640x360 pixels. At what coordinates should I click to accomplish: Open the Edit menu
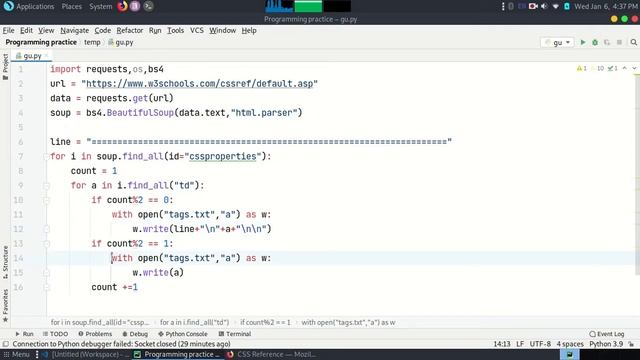coord(26,31)
